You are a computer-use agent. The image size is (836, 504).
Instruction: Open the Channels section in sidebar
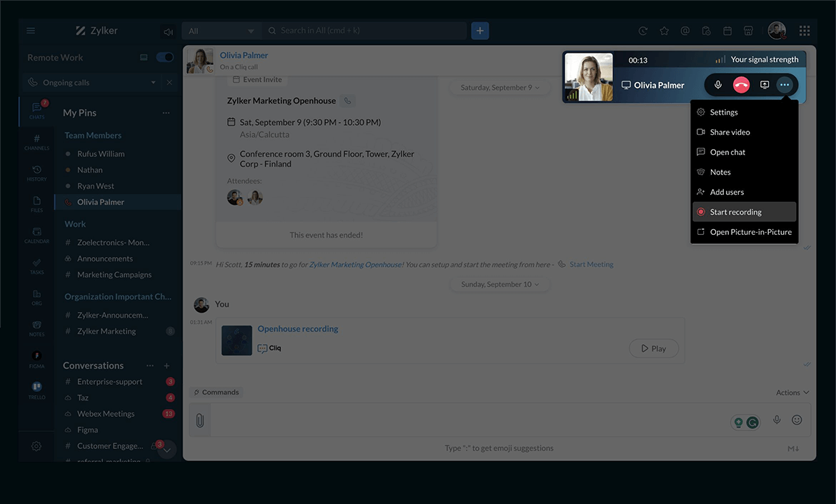coord(36,142)
